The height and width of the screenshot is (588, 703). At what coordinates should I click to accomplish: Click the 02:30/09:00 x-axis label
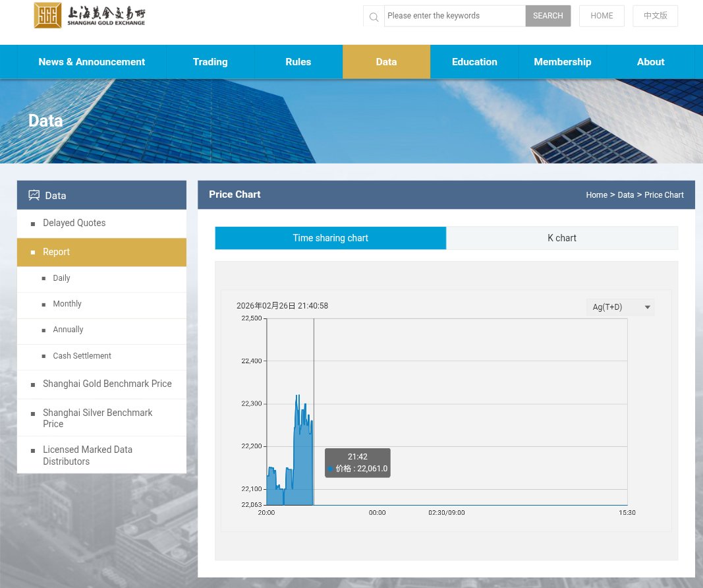pos(447,513)
